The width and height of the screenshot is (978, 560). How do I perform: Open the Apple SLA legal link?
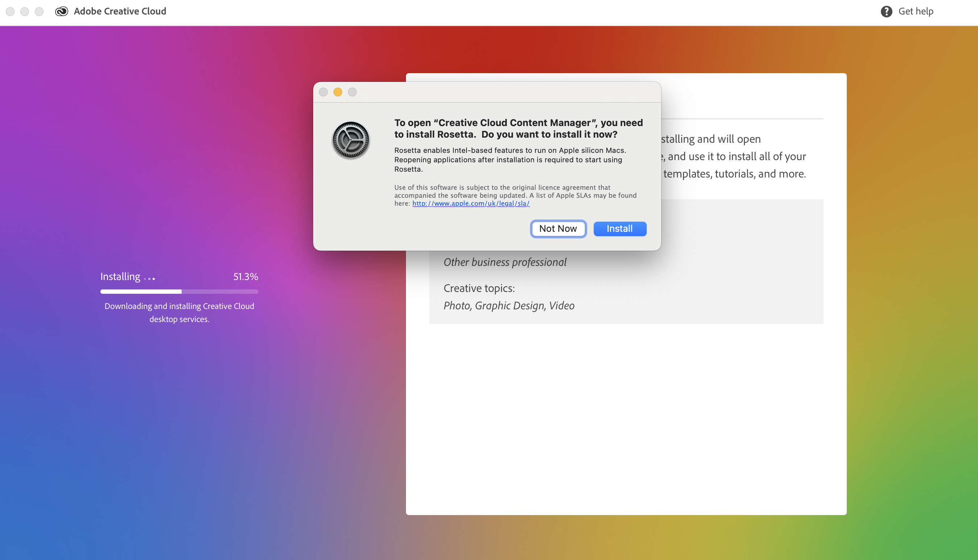[x=471, y=204]
